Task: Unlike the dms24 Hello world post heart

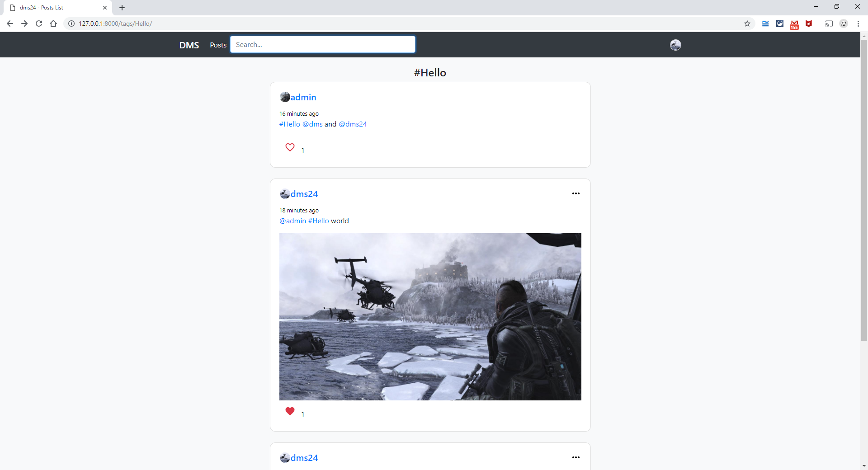Action: [290, 411]
